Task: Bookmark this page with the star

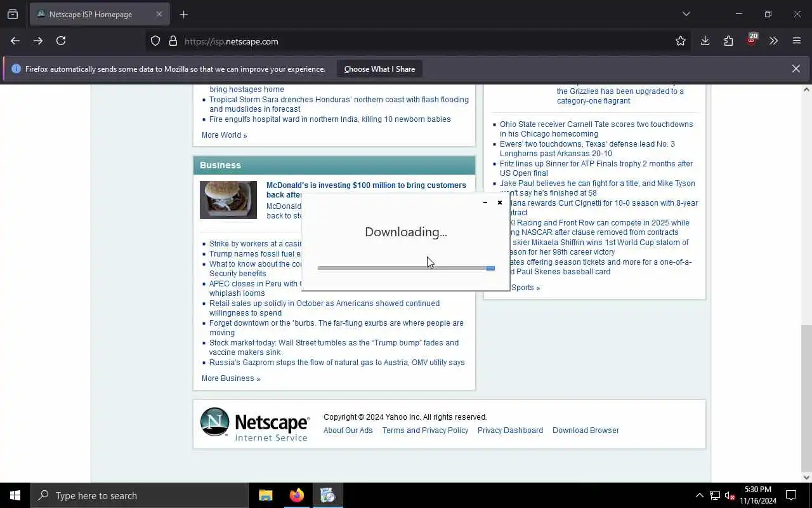Action: coord(681,41)
